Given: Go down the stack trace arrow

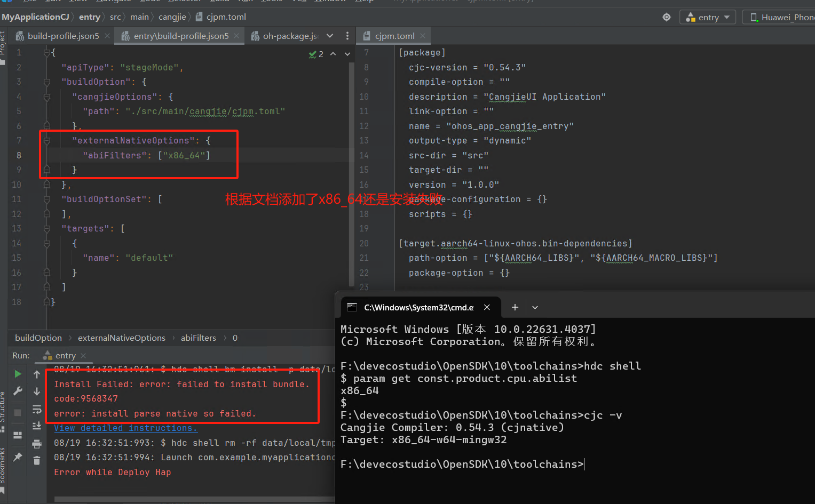Looking at the screenshot, I should 37,391.
